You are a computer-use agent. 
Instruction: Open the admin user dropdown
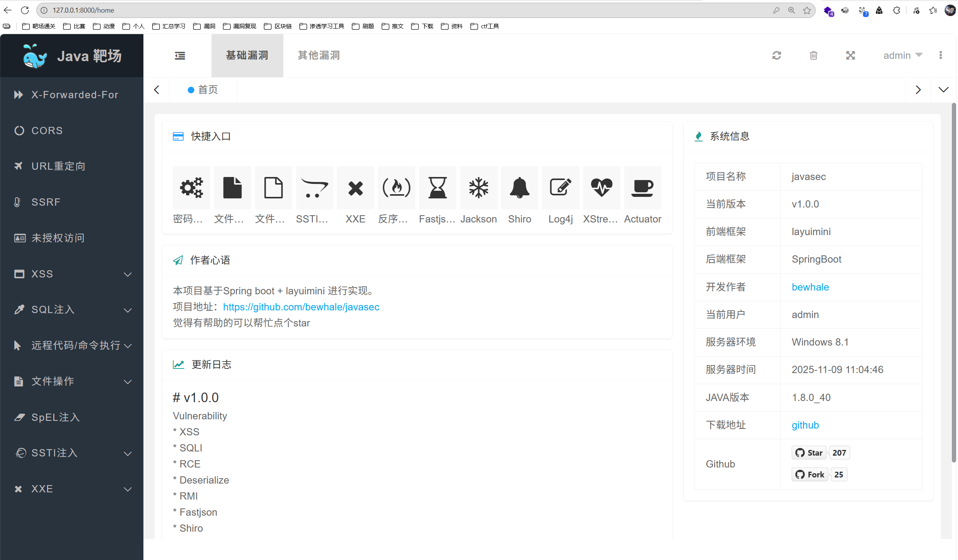pyautogui.click(x=903, y=55)
